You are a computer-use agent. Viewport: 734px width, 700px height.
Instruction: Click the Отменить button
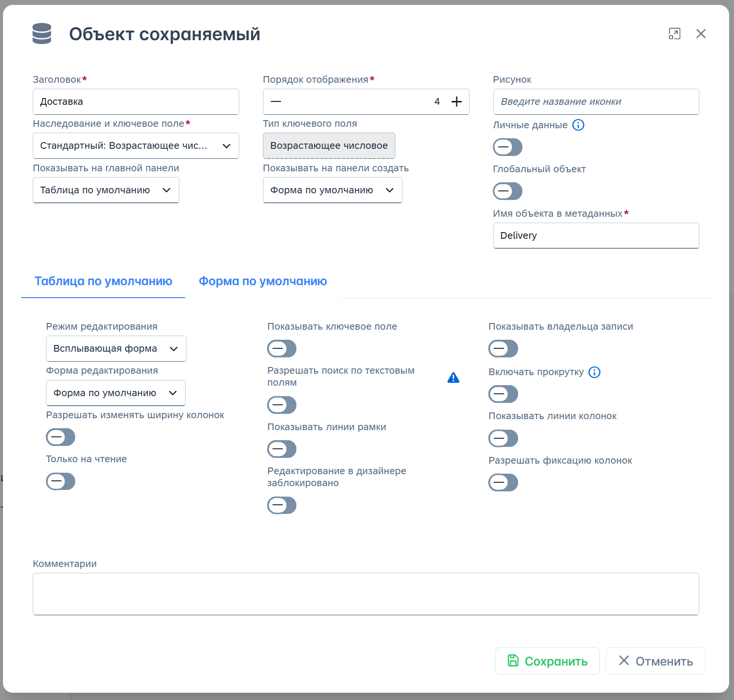click(x=655, y=661)
